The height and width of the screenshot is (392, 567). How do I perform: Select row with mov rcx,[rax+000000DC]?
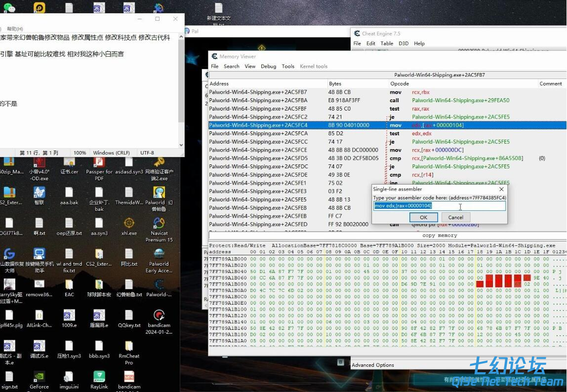387,150
